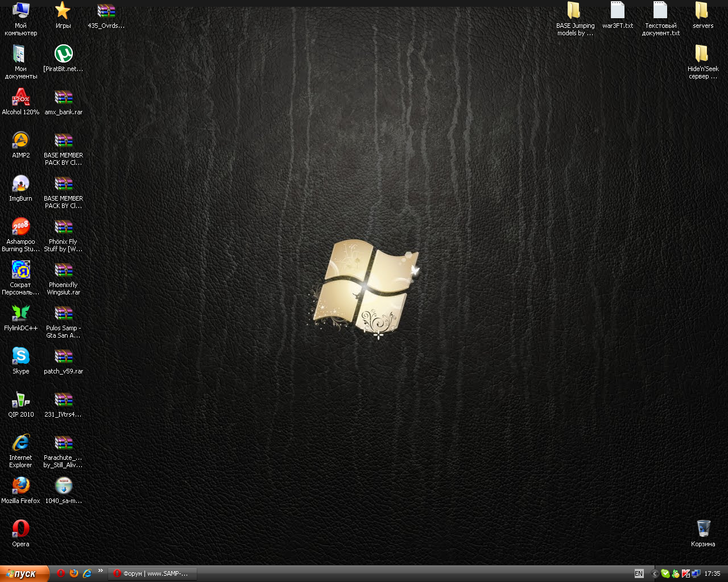The height and width of the screenshot is (582, 728).
Task: Expand the quick launch overflow chevron
Action: point(101,571)
